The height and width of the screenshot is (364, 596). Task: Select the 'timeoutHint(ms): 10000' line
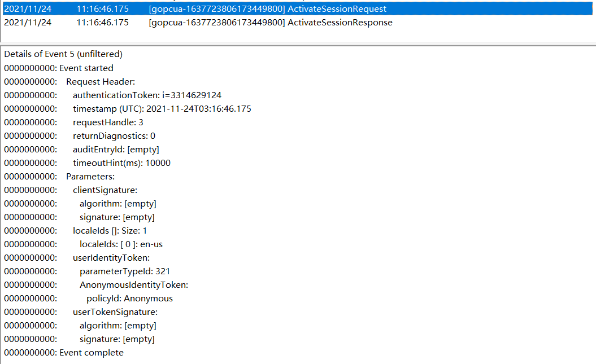87,163
